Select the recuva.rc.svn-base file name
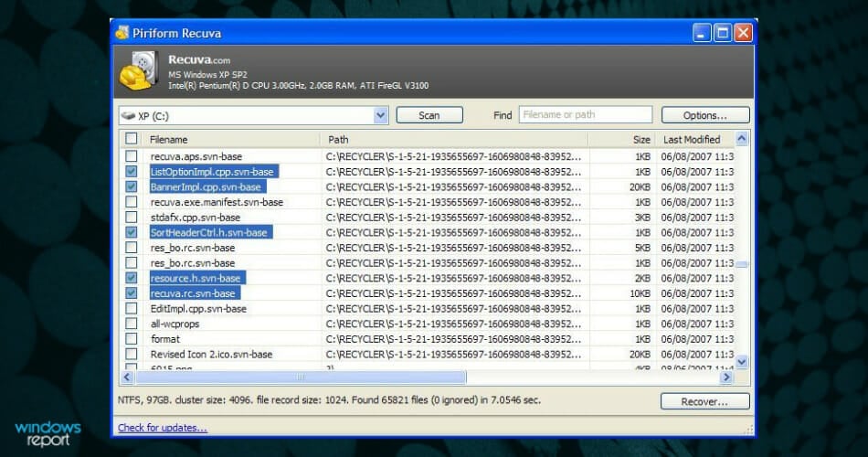Viewport: 868px width, 457px height. (193, 293)
